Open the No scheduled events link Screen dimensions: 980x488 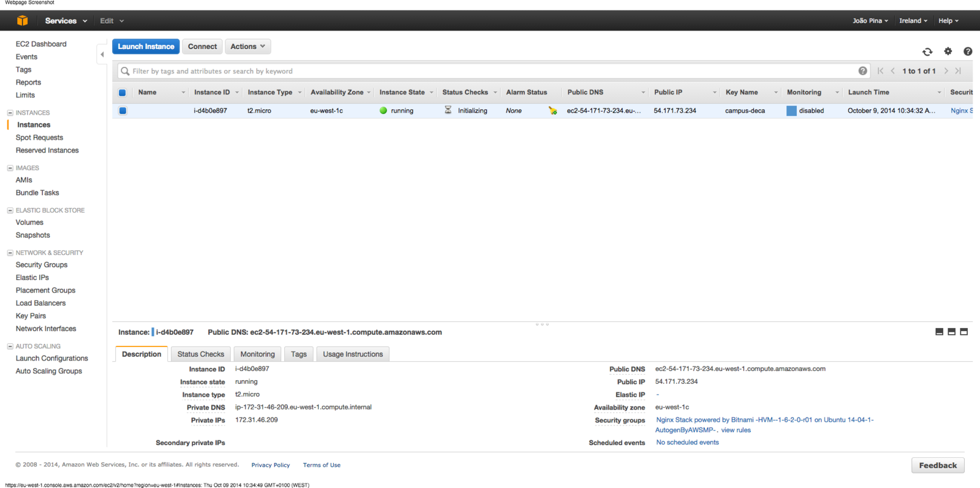click(x=687, y=443)
